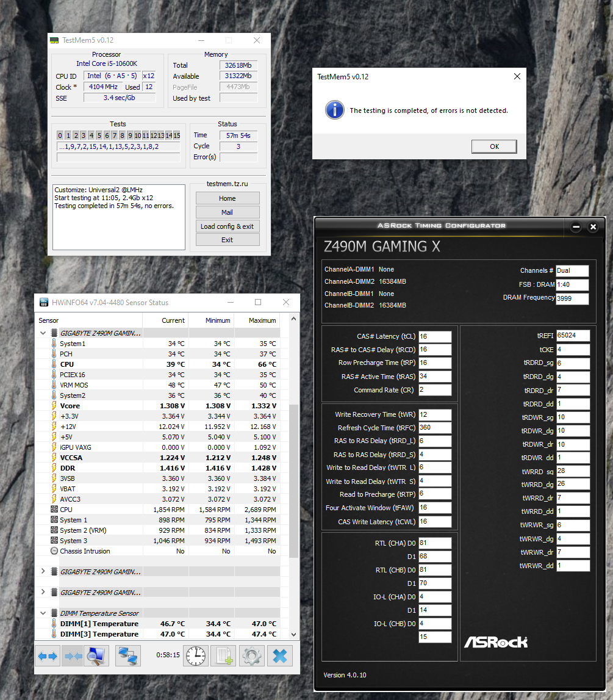Click the Exit button in TestMem5
613x700 pixels.
click(228, 240)
